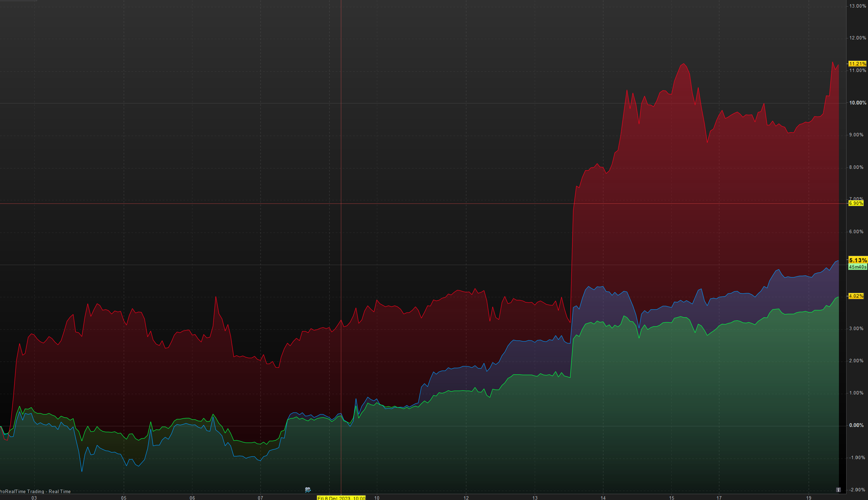Click the Fri 8 Dec 2023 10:00 date tag

341,498
